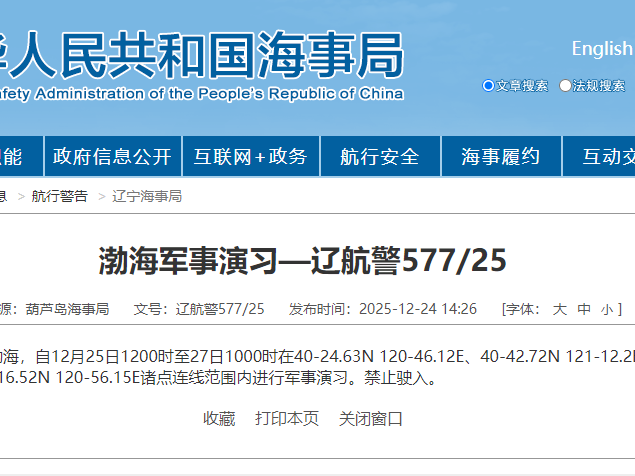The image size is (635, 476).
Task: Click the 辽宁海事局 breadcrumb link
Action: [x=147, y=196]
